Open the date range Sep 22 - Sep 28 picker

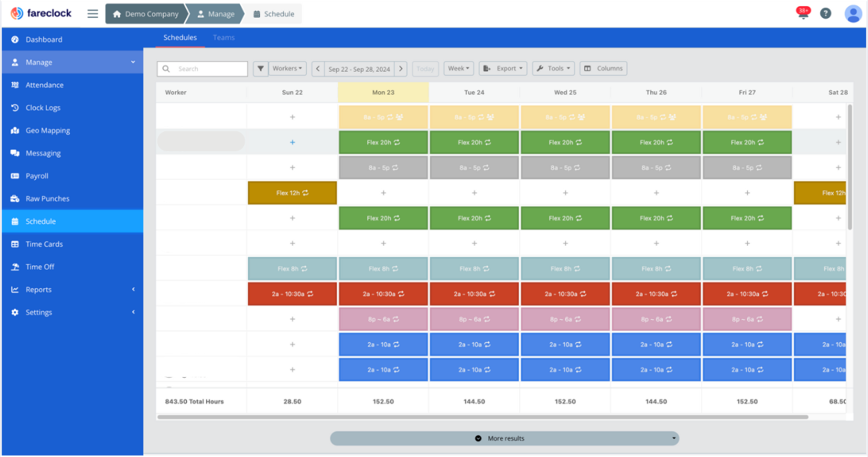pyautogui.click(x=359, y=69)
